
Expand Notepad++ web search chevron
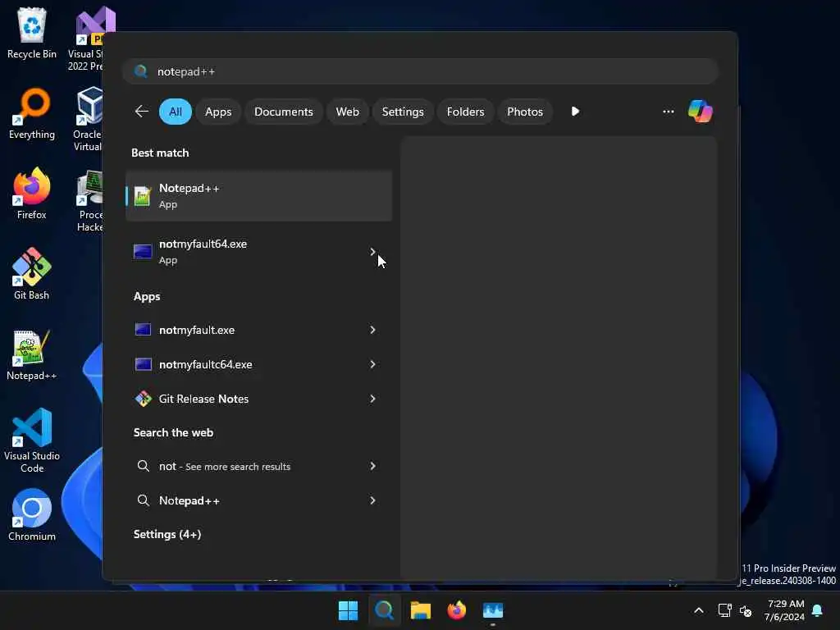[x=372, y=500]
